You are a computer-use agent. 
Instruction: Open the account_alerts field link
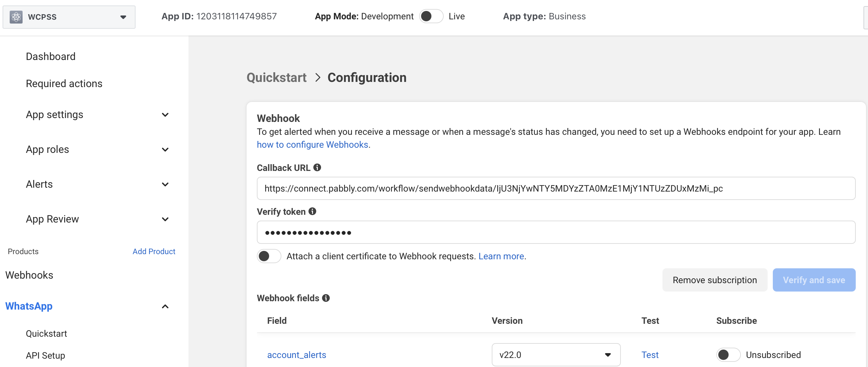coord(297,354)
